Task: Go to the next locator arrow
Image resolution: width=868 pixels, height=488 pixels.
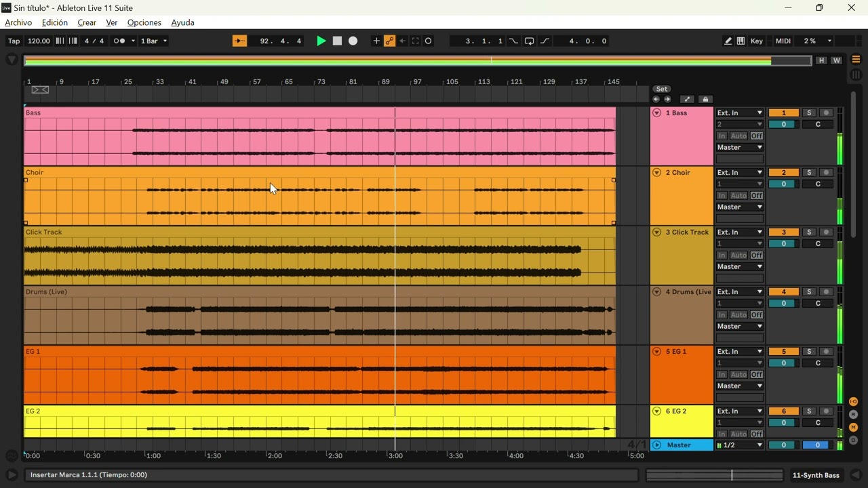Action: (668, 100)
